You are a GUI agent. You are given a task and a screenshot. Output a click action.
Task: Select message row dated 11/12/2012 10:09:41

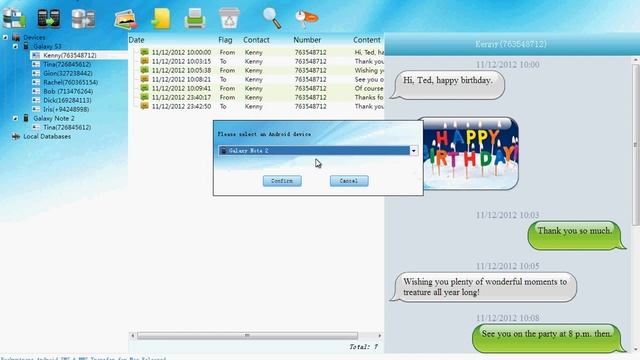pyautogui.click(x=258, y=88)
